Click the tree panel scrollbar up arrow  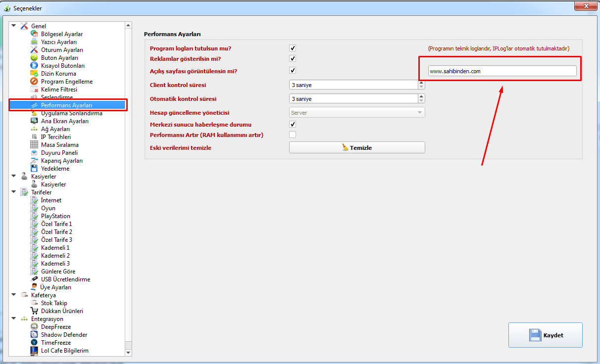pos(129,25)
